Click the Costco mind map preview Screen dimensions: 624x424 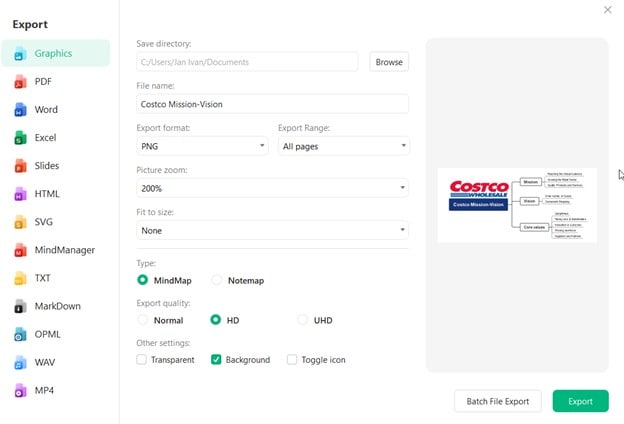(517, 205)
